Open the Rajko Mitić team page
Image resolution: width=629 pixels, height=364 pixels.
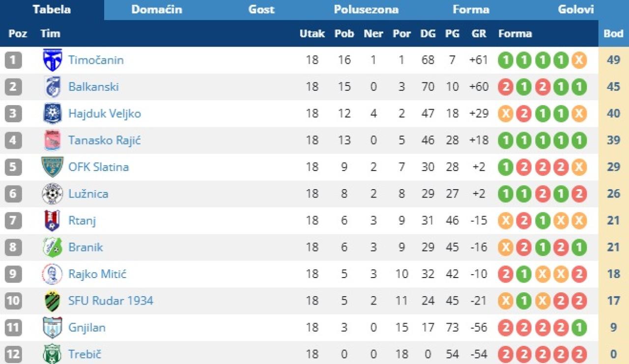(x=97, y=274)
